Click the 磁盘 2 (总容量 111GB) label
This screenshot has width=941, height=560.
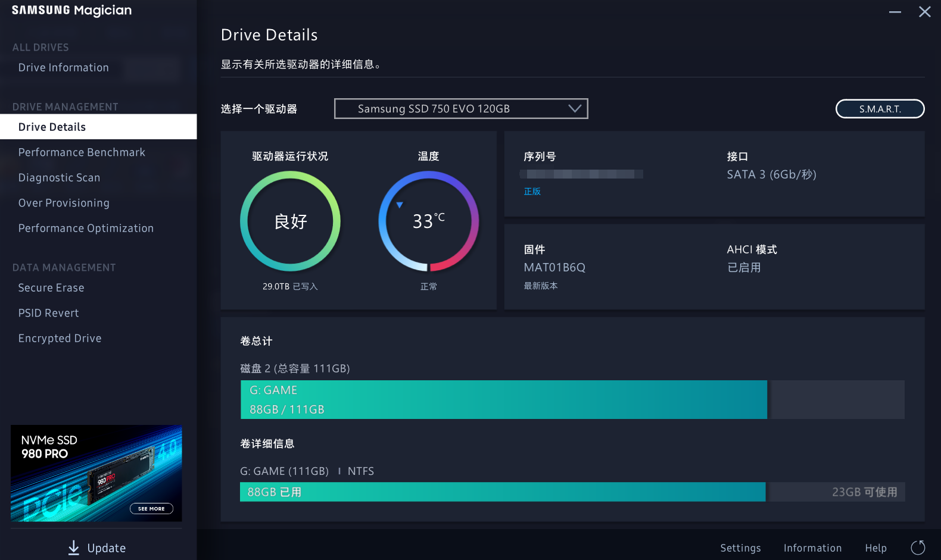pyautogui.click(x=295, y=369)
